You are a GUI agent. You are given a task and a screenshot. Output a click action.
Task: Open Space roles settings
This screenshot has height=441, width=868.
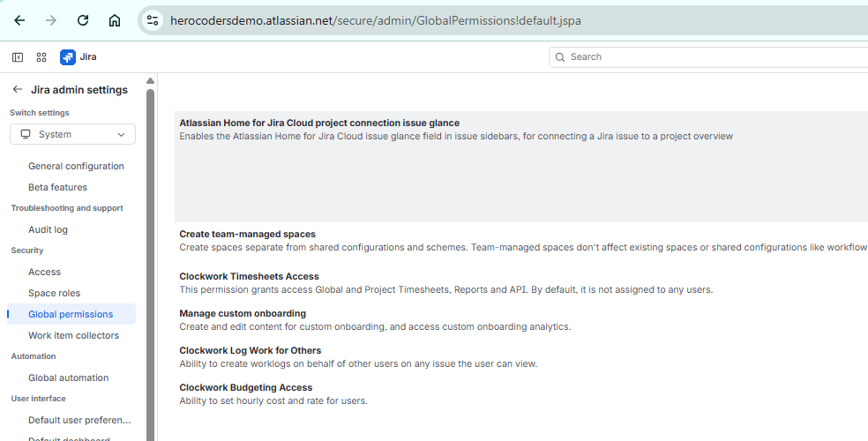point(55,293)
